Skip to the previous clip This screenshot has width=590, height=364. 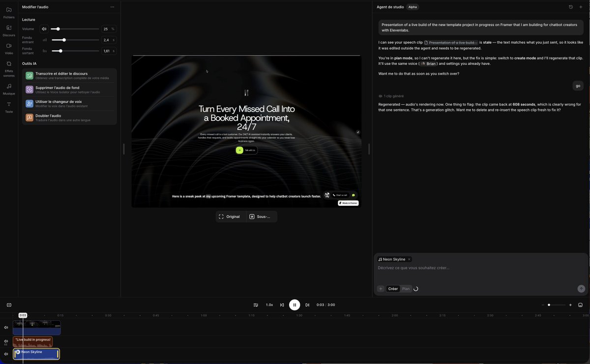click(x=282, y=305)
